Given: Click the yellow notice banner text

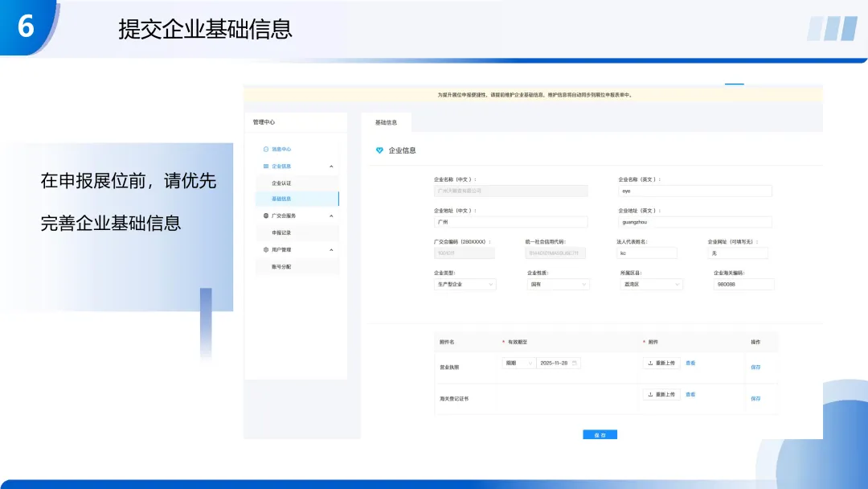Looking at the screenshot, I should point(534,95).
